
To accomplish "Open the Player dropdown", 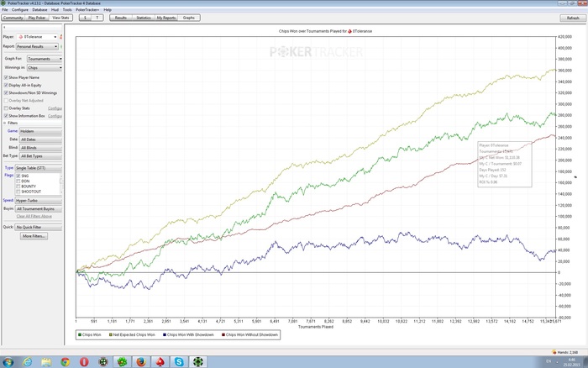I will [37, 37].
